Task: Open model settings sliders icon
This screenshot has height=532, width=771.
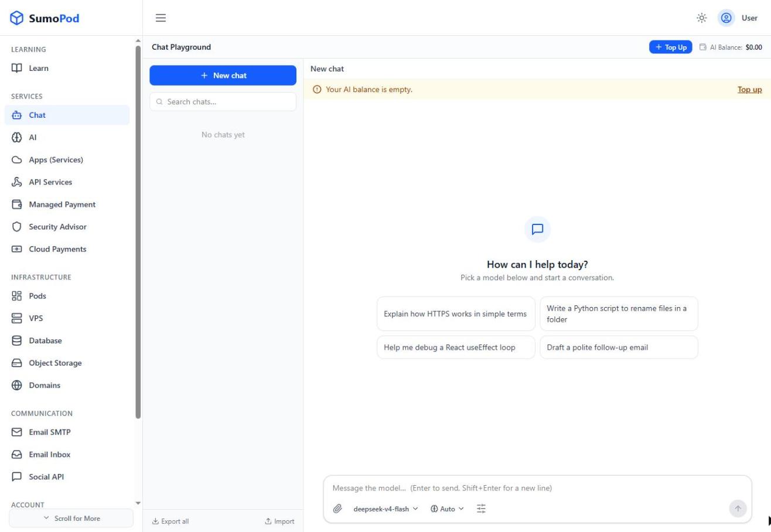Action: [481, 509]
